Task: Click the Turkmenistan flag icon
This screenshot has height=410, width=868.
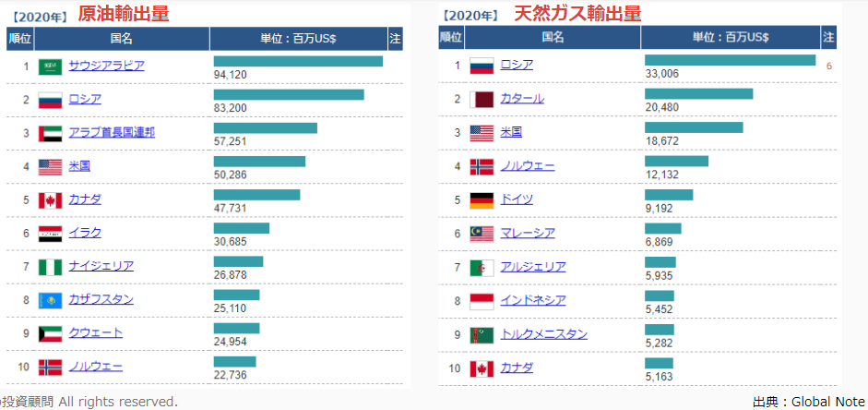Action: point(482,334)
